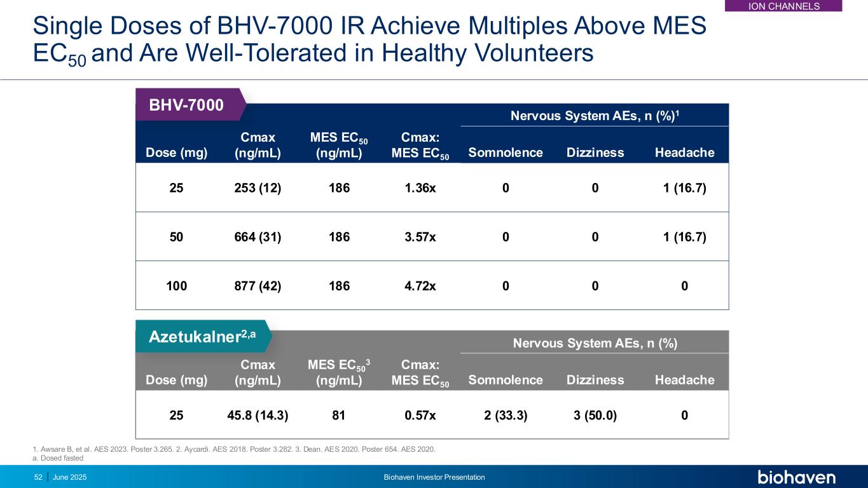Click headache value 1 (16.7) in the 50 mg row

coord(684,237)
